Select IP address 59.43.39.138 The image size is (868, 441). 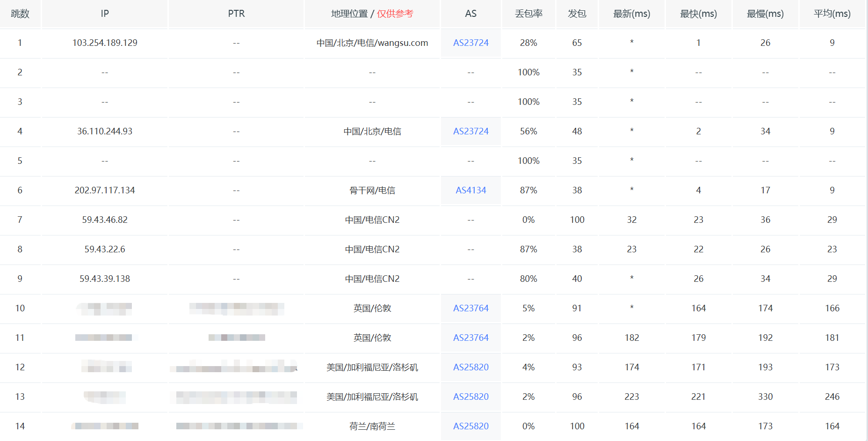coord(105,279)
